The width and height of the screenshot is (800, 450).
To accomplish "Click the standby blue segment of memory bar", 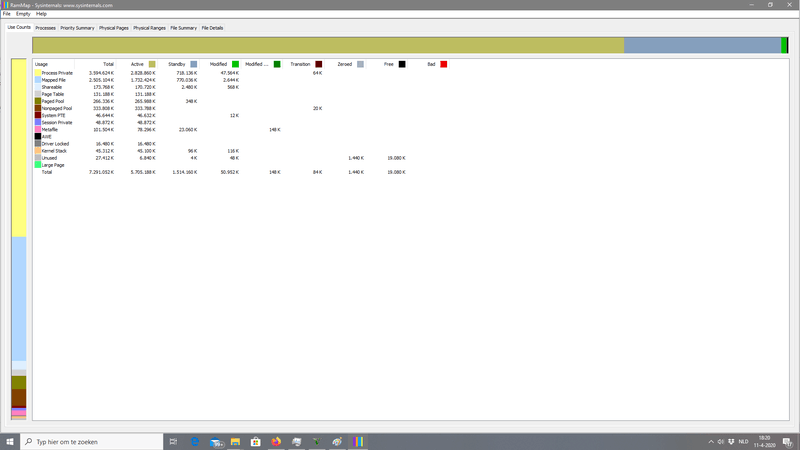I will tap(703, 45).
